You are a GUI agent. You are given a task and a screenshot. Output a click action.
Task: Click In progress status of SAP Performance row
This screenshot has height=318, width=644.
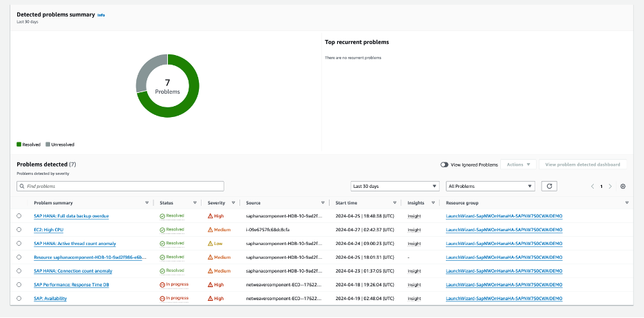click(x=174, y=284)
